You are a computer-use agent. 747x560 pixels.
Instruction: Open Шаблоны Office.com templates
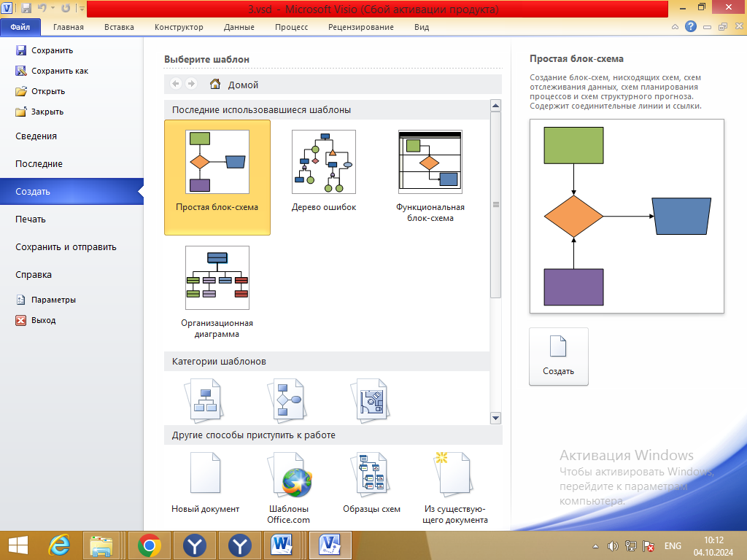[289, 488]
